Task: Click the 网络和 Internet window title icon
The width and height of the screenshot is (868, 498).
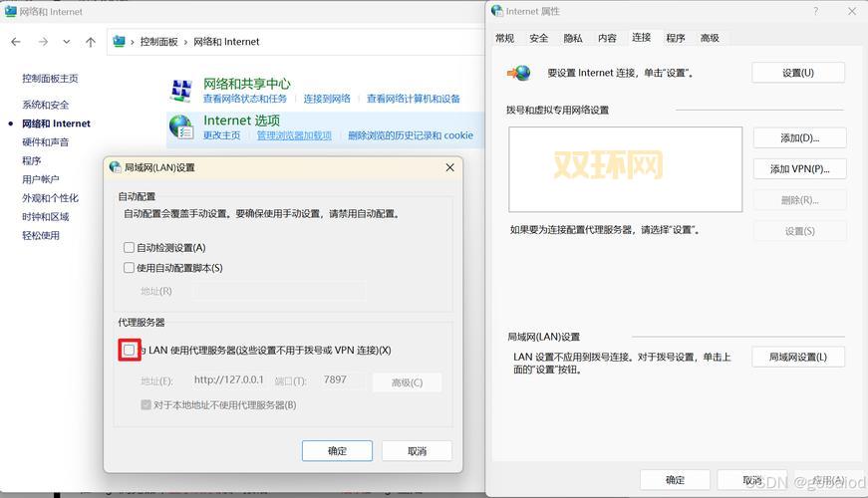Action: pyautogui.click(x=11, y=11)
